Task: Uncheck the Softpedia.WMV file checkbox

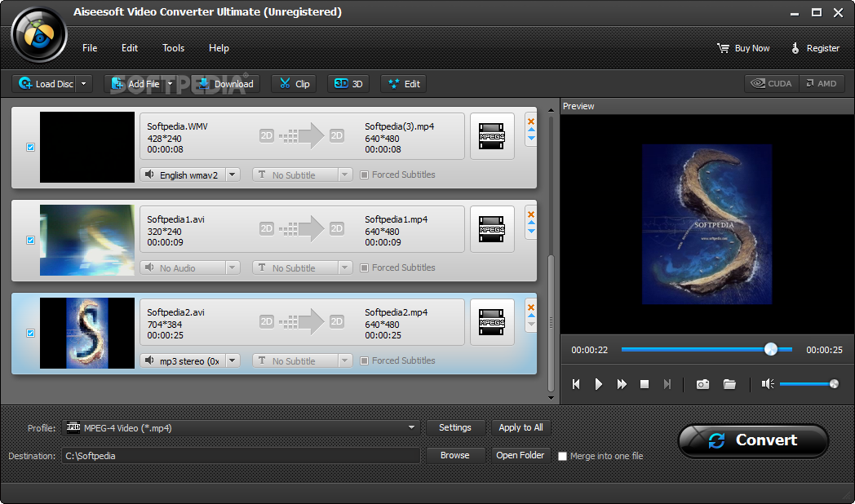Action: point(30,147)
